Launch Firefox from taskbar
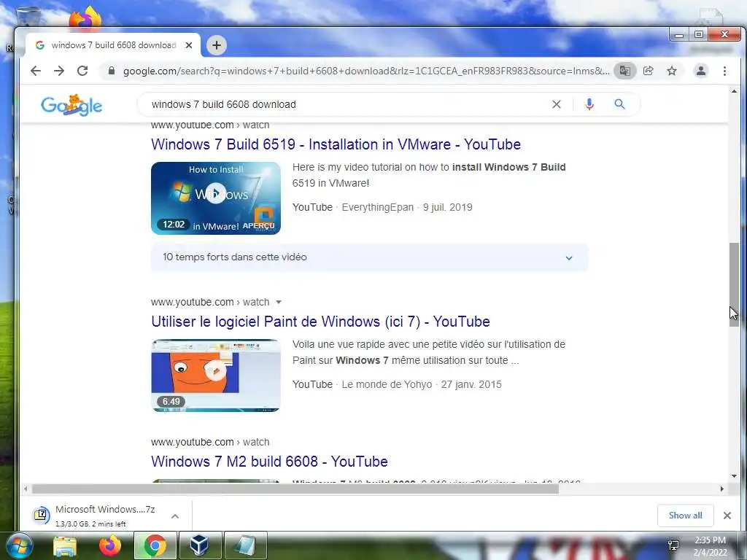The width and height of the screenshot is (747, 560). (x=110, y=545)
